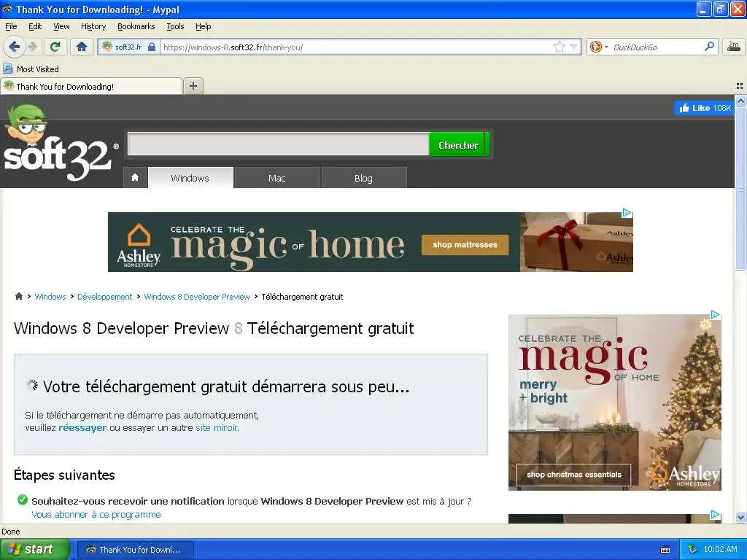The image size is (747, 560).
Task: Click the search magnifier icon
Action: pos(709,46)
